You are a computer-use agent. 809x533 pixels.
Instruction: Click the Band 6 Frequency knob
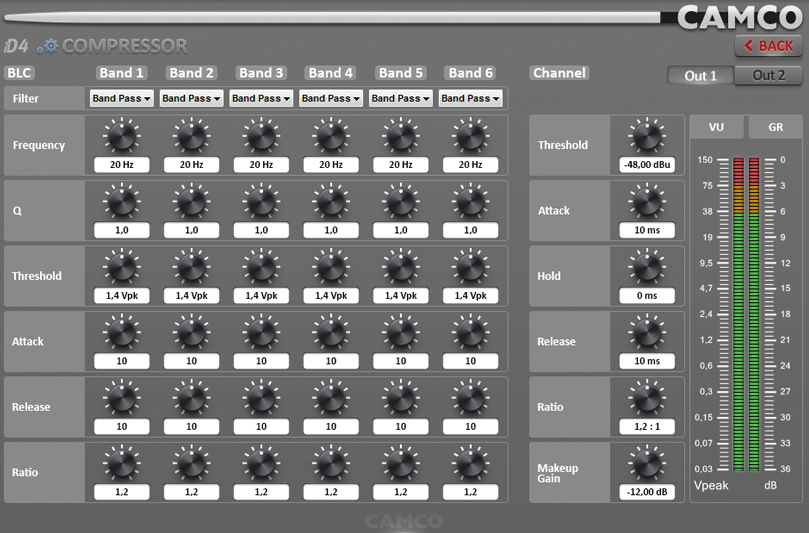point(471,136)
